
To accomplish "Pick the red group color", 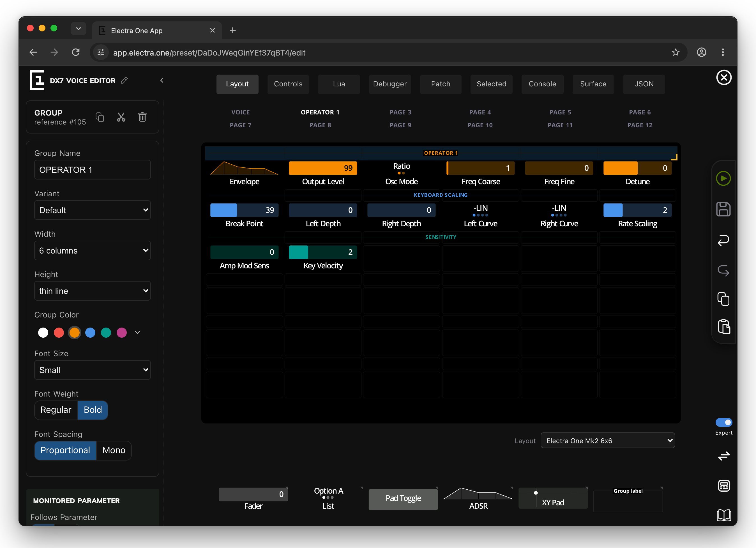I will 59,333.
